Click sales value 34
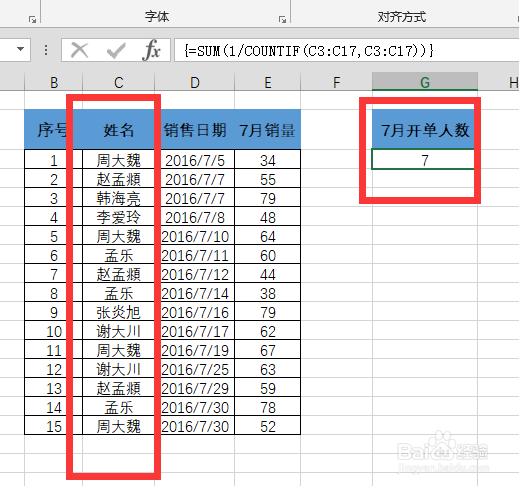Image resolution: width=519 pixels, height=486 pixels. 268,160
